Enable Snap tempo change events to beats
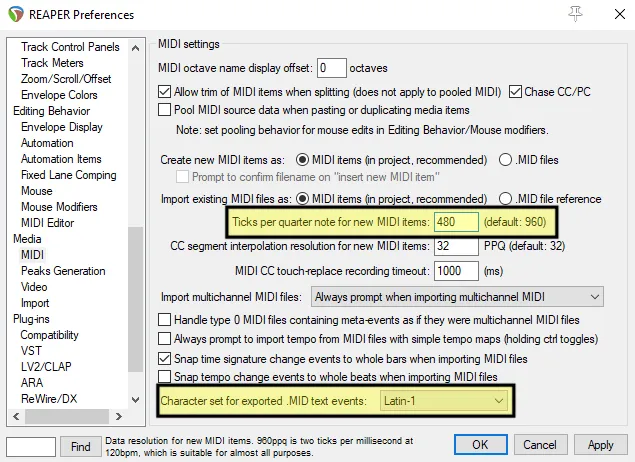Screen dimensions: 635x462 tap(164, 377)
